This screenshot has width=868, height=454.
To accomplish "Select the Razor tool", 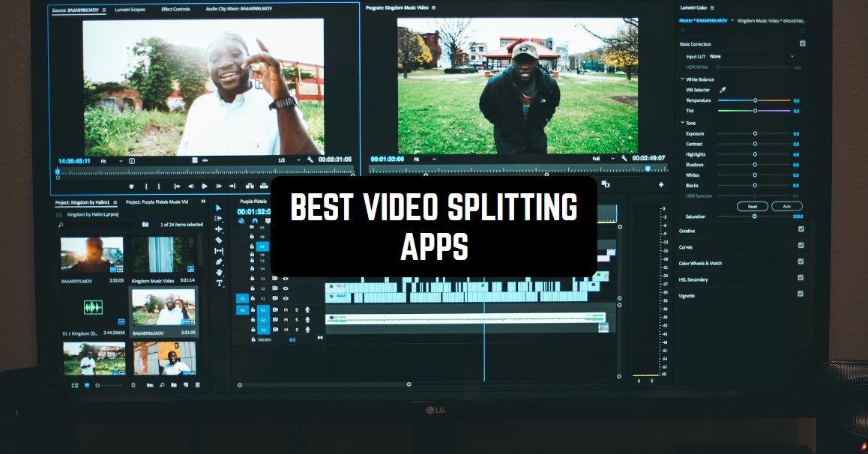I will 218,240.
